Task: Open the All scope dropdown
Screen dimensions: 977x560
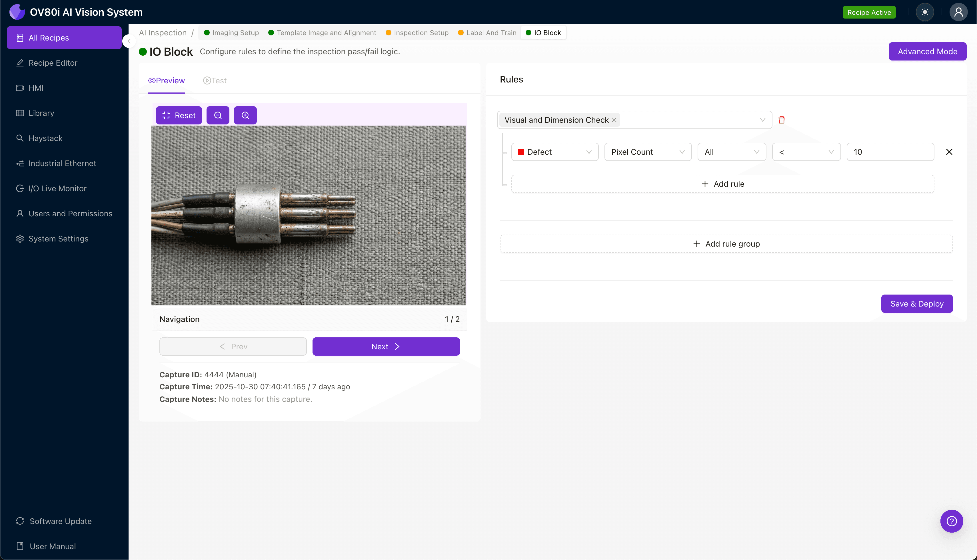Action: click(731, 152)
